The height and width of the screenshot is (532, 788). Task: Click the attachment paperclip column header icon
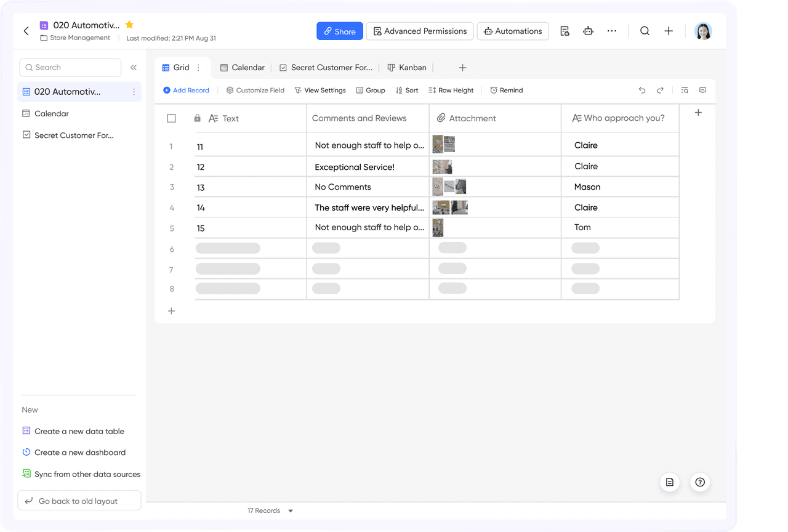[x=441, y=118]
